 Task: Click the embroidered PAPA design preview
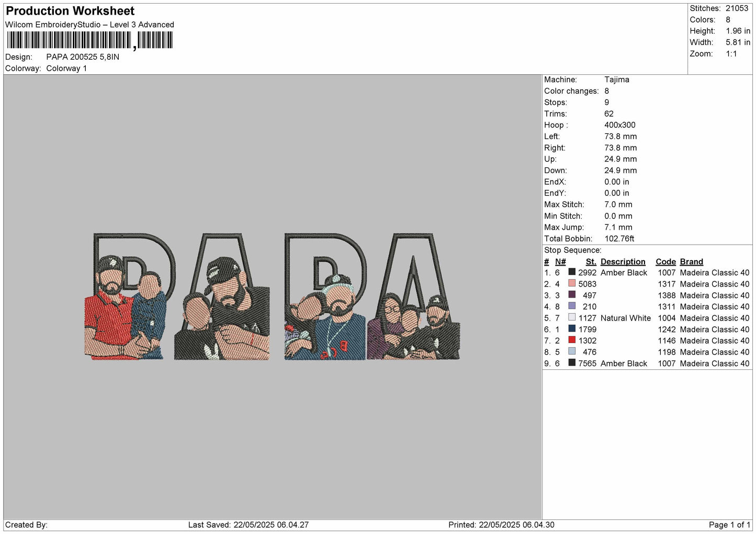(x=272, y=297)
